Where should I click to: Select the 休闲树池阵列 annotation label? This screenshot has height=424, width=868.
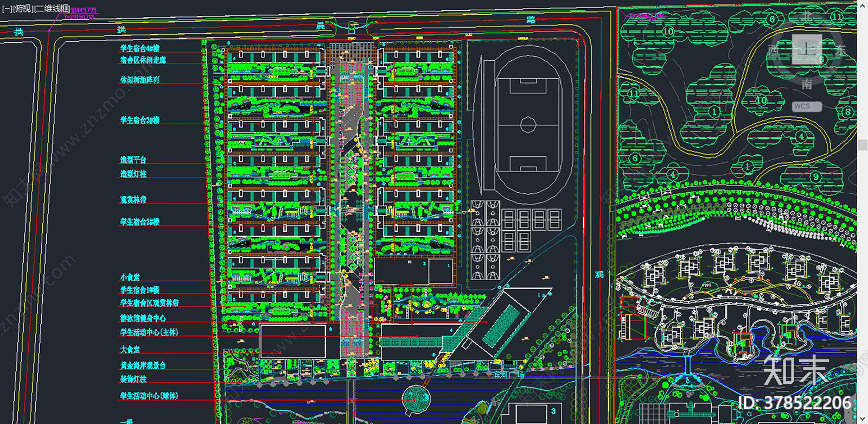140,79
